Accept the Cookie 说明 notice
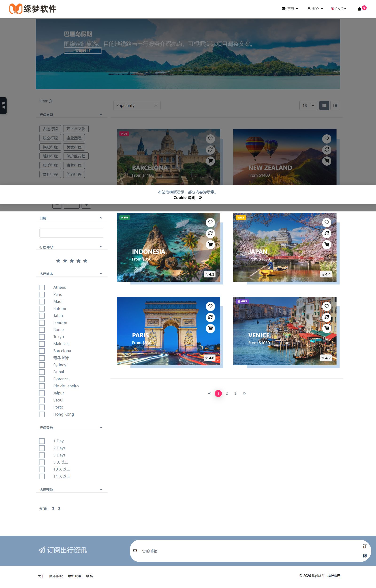This screenshot has height=588, width=376. [201, 198]
